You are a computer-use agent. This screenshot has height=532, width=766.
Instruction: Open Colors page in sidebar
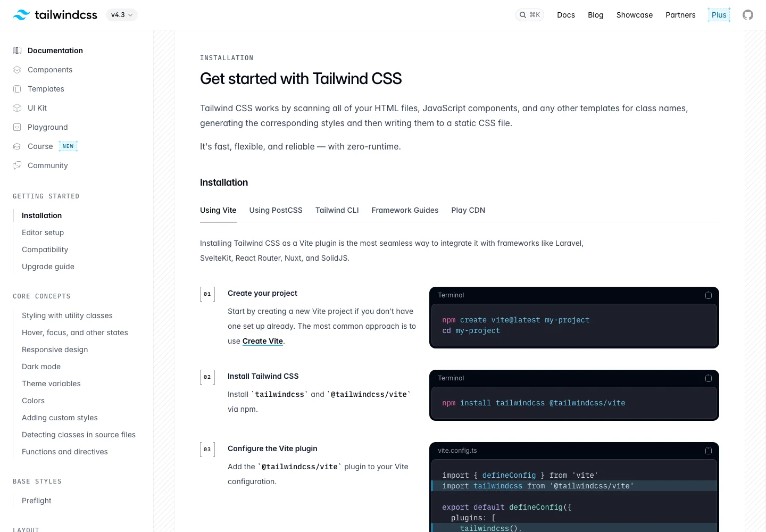coord(34,401)
